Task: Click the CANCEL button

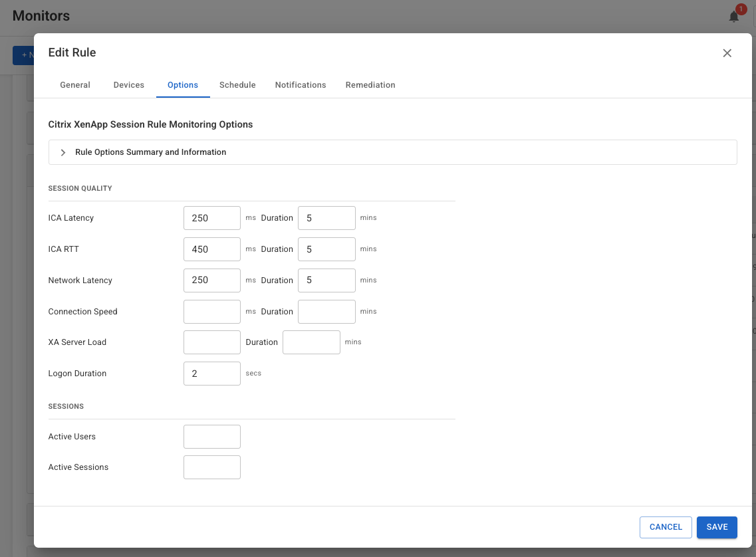Action: [x=666, y=527]
